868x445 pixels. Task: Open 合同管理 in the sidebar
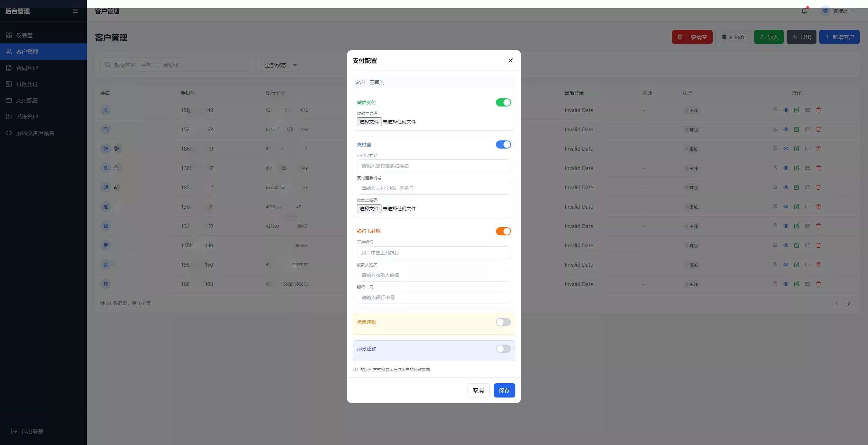tap(27, 68)
